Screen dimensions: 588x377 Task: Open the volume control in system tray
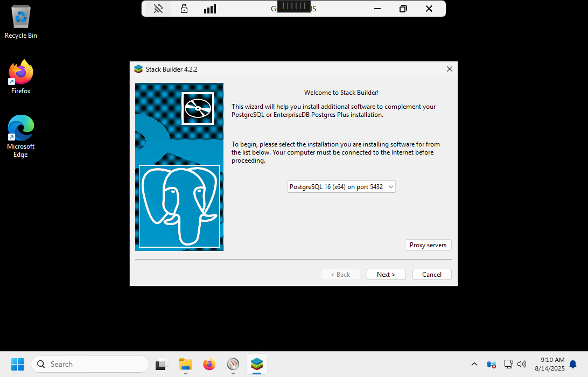521,365
